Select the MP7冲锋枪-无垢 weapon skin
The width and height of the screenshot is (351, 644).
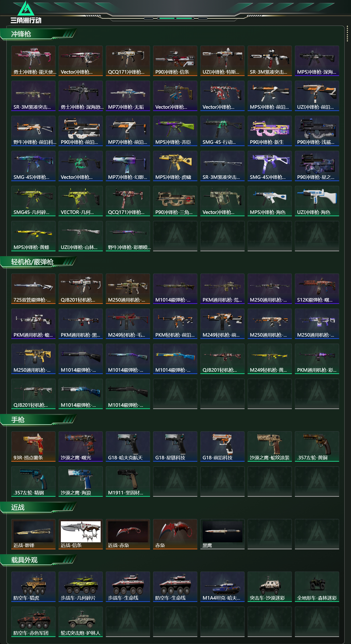[128, 96]
